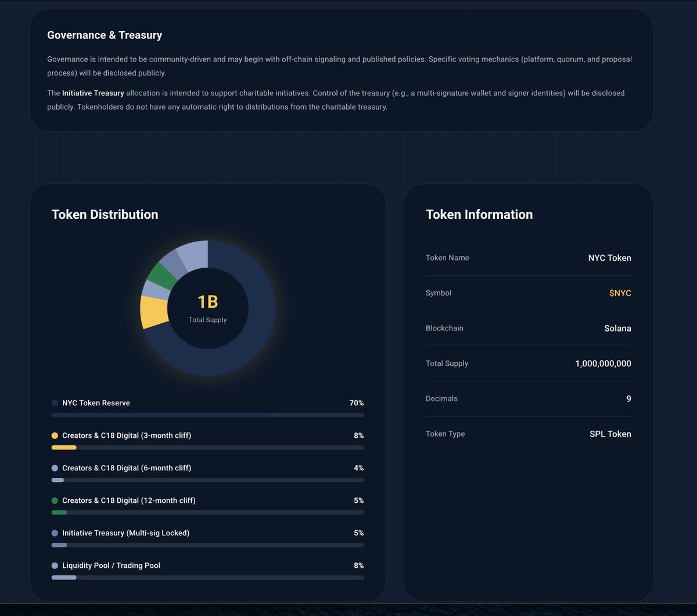Click the Solana blockchain value
This screenshot has height=616, width=697.
[x=617, y=328]
